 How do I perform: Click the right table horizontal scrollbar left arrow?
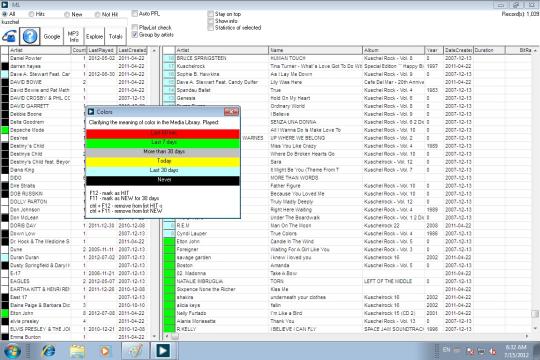point(167,336)
